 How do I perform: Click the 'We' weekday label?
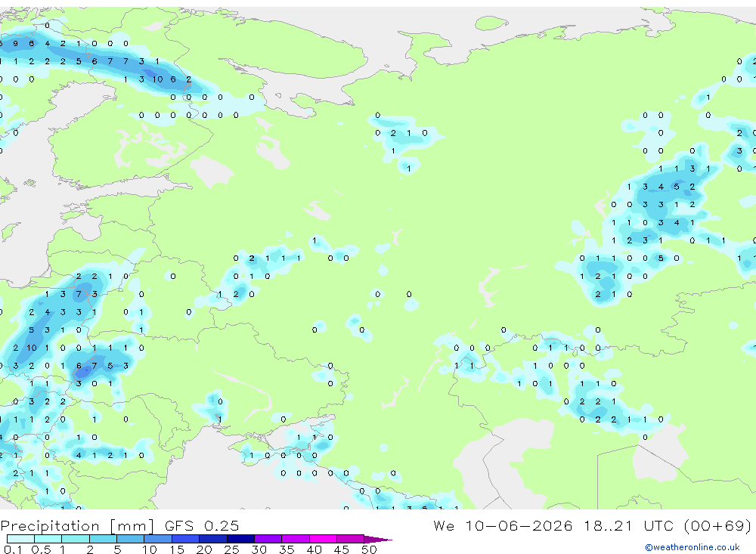444,525
